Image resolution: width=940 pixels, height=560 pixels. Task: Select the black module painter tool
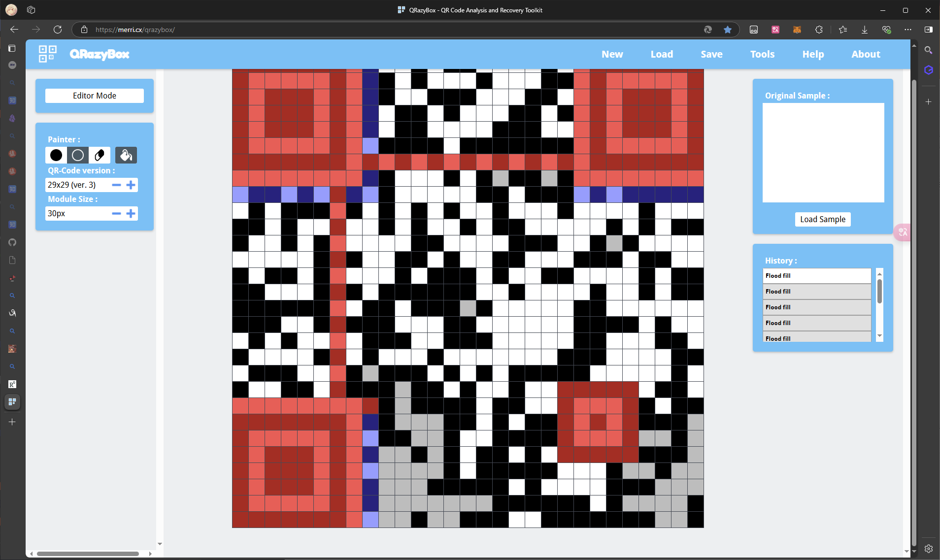point(56,155)
